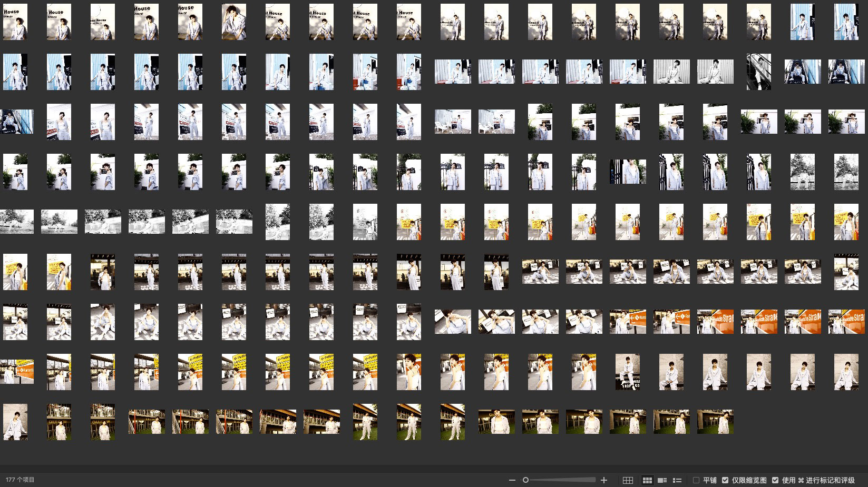This screenshot has width=868, height=487.
Task: Select the first thumbnail in the bottom row
Action: tap(15, 422)
